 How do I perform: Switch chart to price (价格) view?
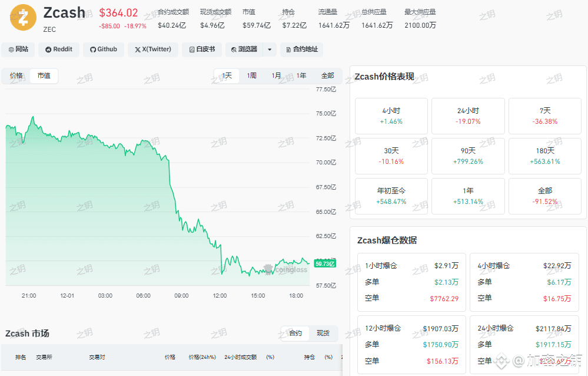pos(16,75)
